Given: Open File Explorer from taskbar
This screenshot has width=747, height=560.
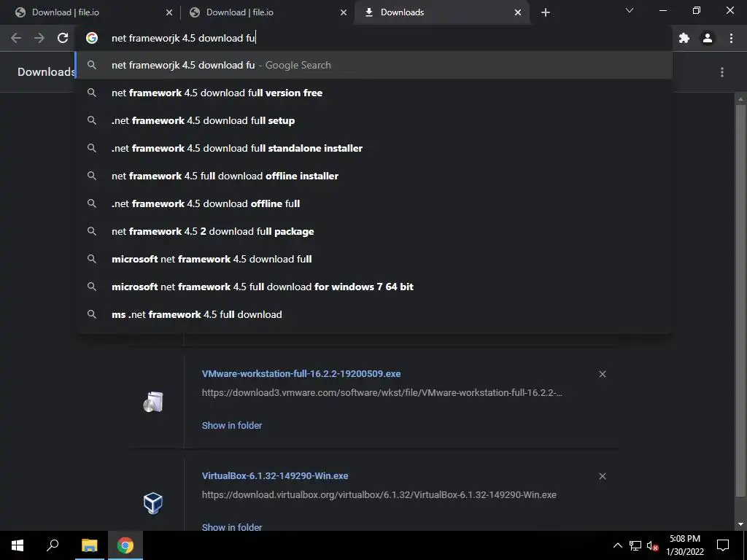Looking at the screenshot, I should tap(89, 545).
